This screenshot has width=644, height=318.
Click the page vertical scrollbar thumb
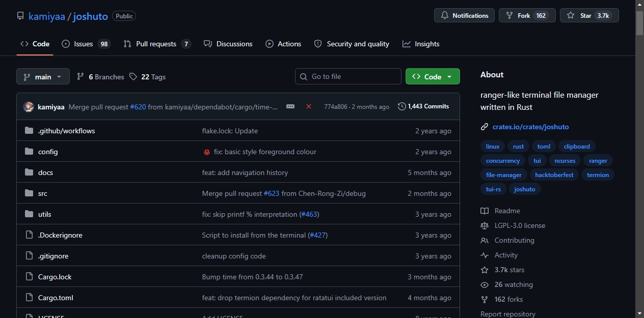[x=639, y=23]
